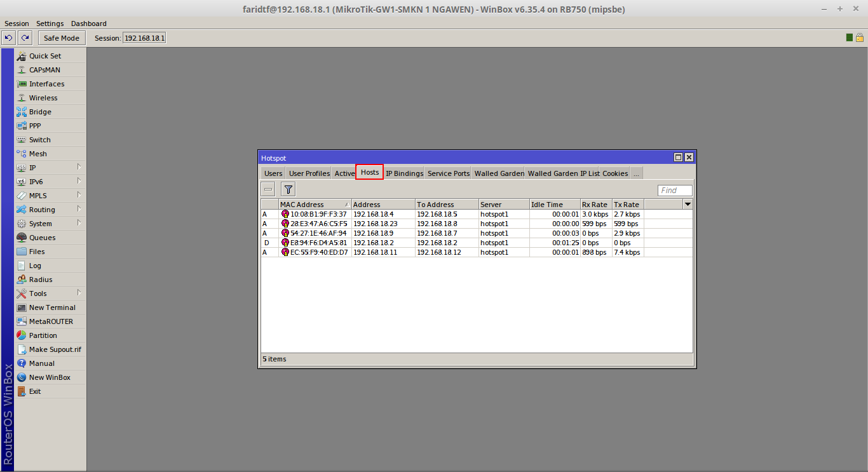The width and height of the screenshot is (868, 472).
Task: Select host row E8:94:F6:D4:A5:81
Action: coord(477,243)
